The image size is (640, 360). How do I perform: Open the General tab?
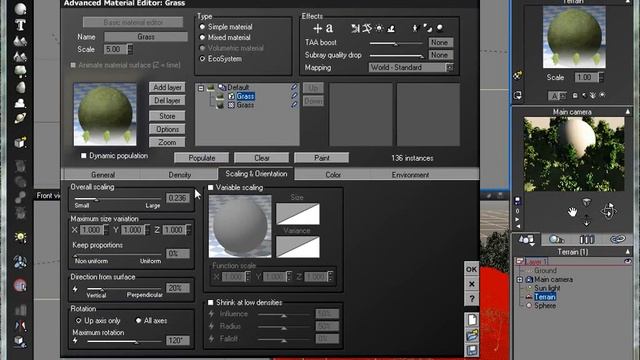pos(103,175)
